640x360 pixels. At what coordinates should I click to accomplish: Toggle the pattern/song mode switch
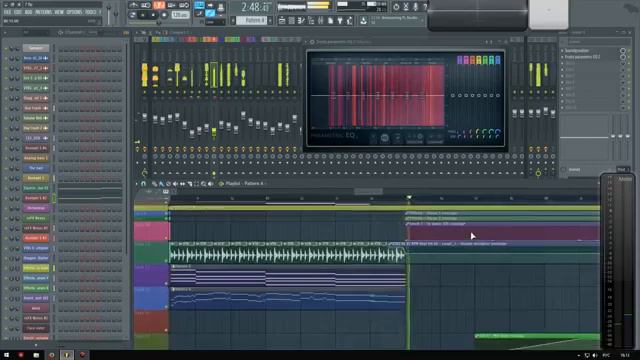point(133,15)
